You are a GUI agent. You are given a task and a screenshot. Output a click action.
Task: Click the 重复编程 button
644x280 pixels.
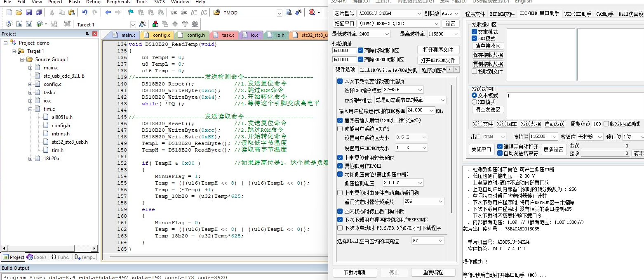[433, 273]
